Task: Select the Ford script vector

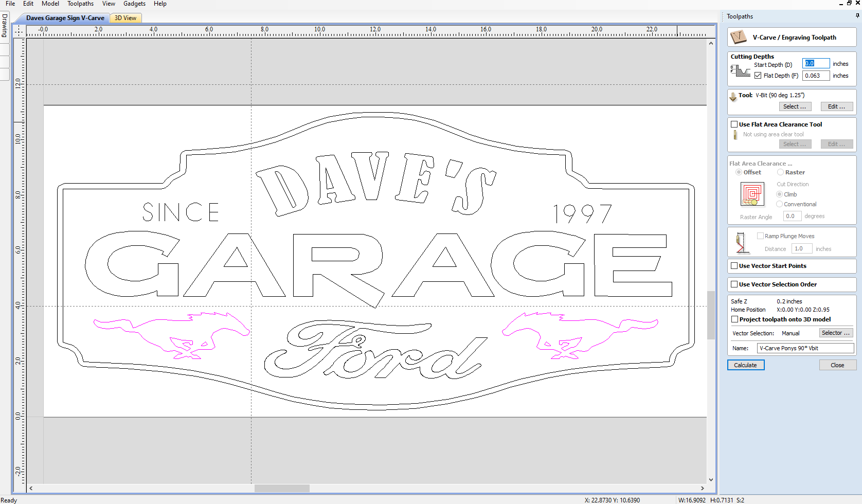Action: 375,349
